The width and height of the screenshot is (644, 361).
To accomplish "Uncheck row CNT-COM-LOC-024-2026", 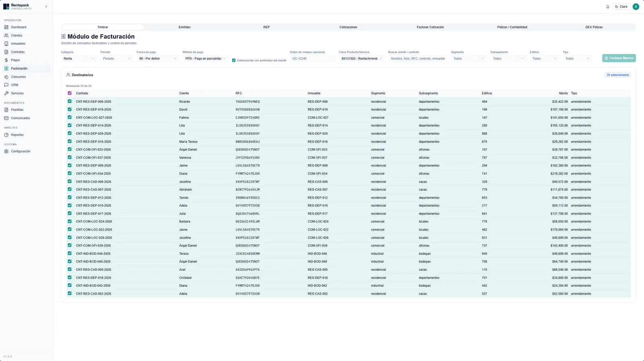I will (x=70, y=221).
